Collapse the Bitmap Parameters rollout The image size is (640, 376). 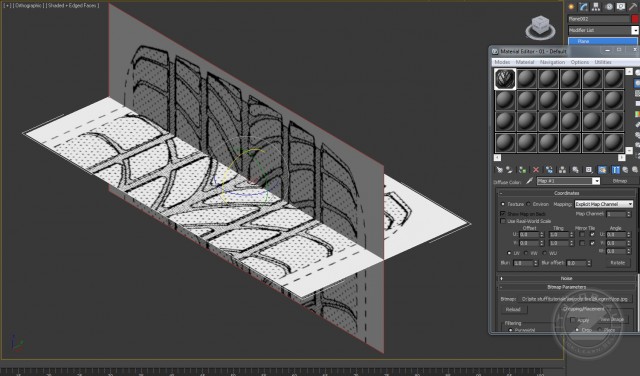coord(567,287)
